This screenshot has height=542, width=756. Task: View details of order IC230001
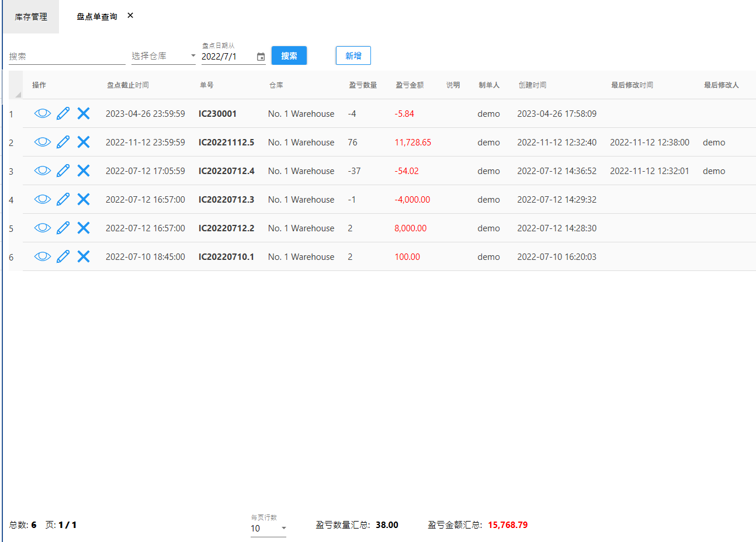(x=42, y=113)
